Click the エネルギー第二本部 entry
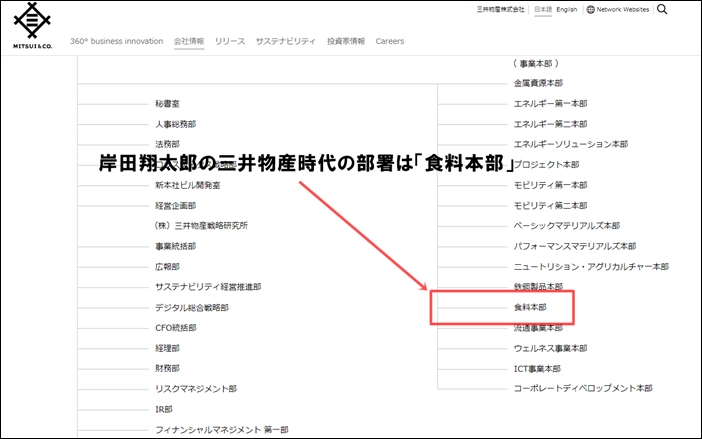This screenshot has width=702, height=439. pos(550,124)
